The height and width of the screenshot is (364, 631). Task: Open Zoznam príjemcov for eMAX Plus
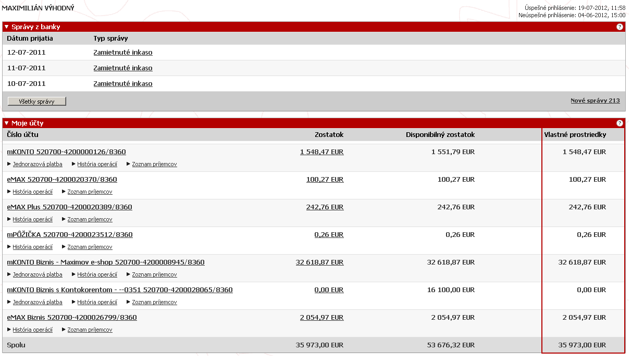click(90, 220)
